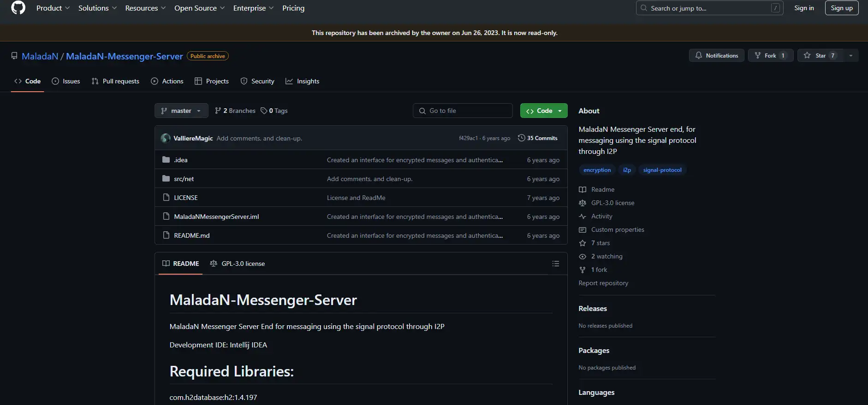Open the Enterprise dropdown
The width and height of the screenshot is (868, 405).
point(253,8)
